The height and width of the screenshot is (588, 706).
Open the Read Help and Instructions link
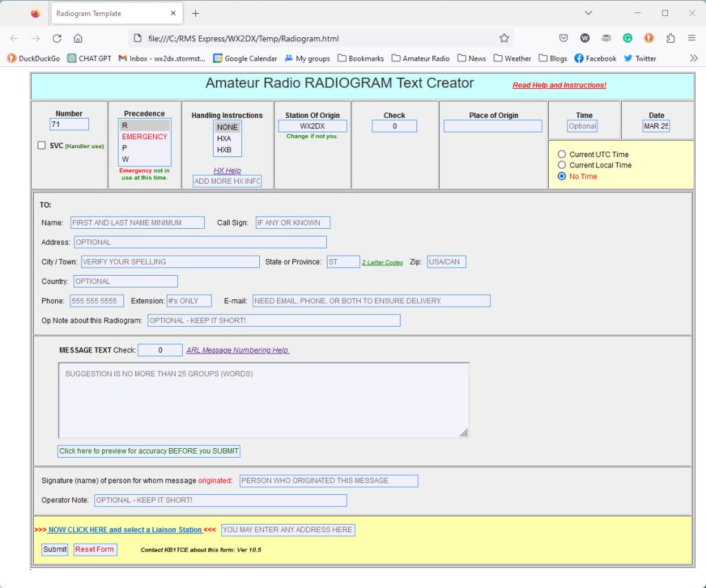tap(559, 85)
